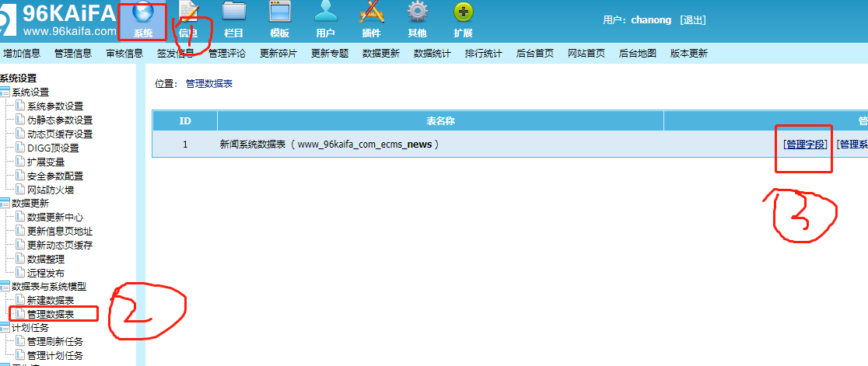Image resolution: width=868 pixels, height=366 pixels.
Task: Open the 插件 tools icon menu
Action: (371, 20)
